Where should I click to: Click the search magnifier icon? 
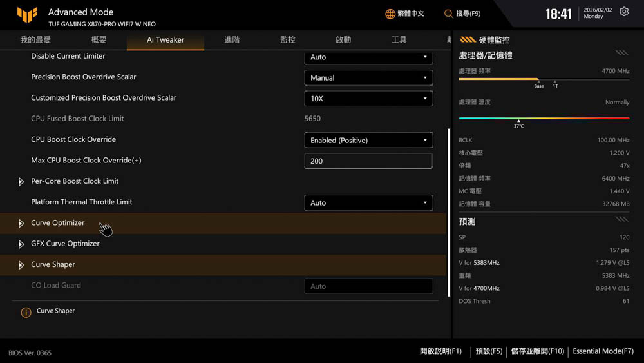point(448,14)
